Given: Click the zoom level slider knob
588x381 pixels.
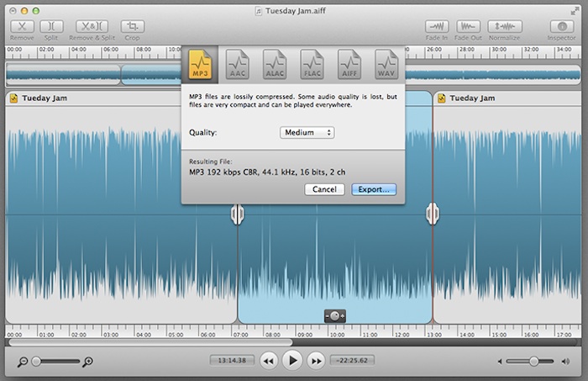Looking at the screenshot, I should 36,362.
